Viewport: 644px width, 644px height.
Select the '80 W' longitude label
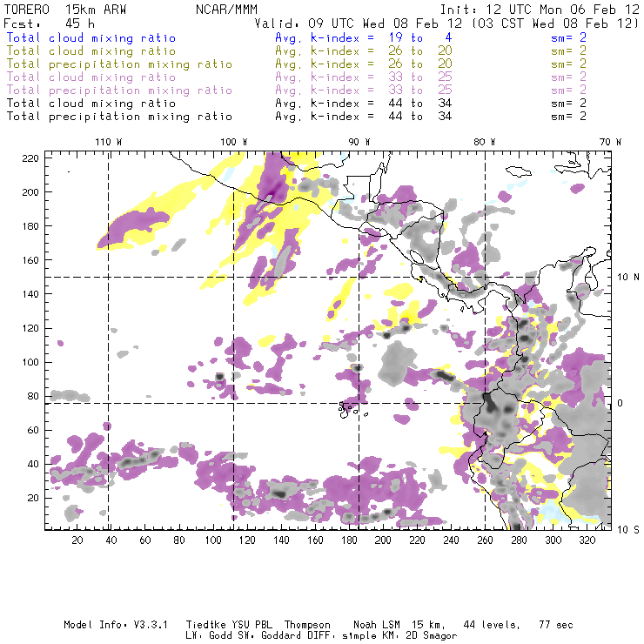click(x=484, y=142)
